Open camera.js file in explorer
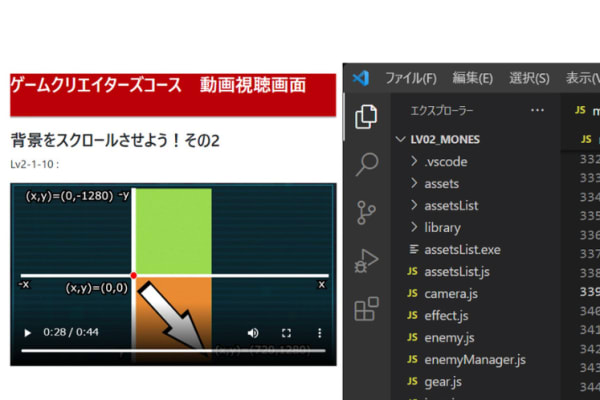600x400 pixels. (x=442, y=293)
